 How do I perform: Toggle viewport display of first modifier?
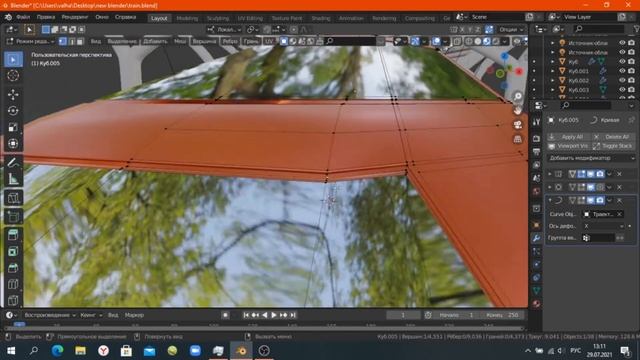[x=591, y=174]
